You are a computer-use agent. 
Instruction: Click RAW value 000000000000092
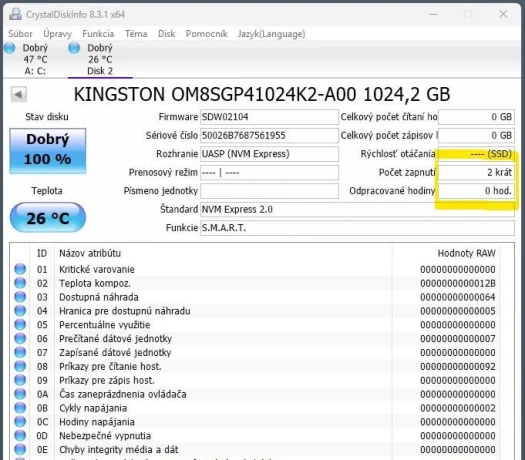[x=458, y=366]
